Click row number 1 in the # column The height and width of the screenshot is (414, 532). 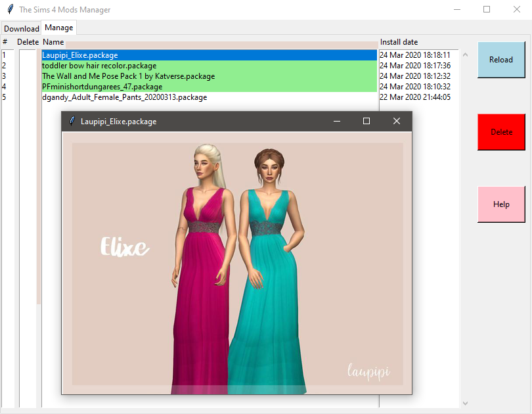4,55
